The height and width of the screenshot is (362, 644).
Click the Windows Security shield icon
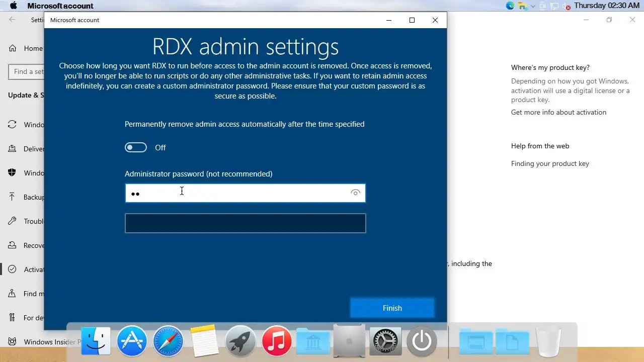12,173
